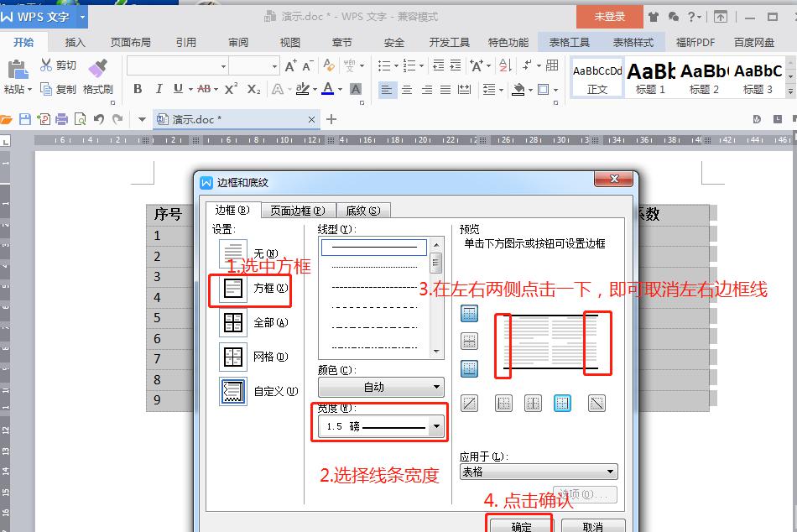Image resolution: width=797 pixels, height=532 pixels.
Task: Click the text highlight color icon
Action: pyautogui.click(x=302, y=89)
